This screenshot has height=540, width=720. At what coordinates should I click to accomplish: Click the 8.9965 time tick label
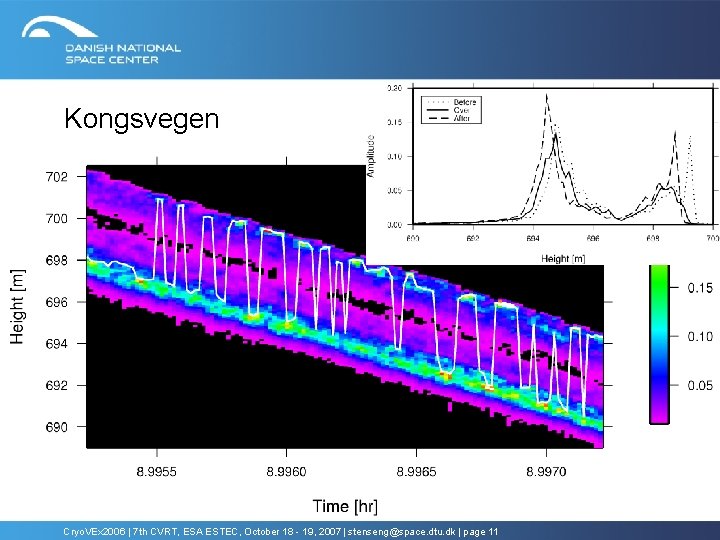(416, 472)
